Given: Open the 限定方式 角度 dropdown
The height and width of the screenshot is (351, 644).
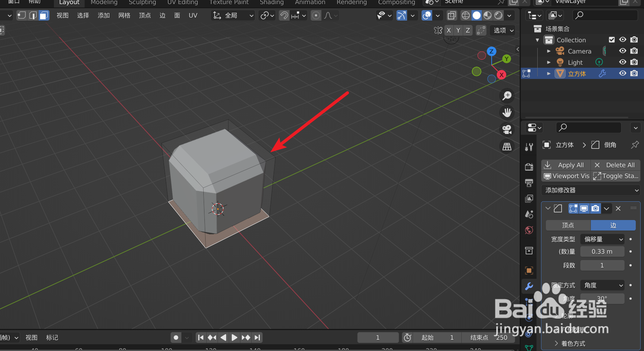Looking at the screenshot, I should tap(602, 285).
